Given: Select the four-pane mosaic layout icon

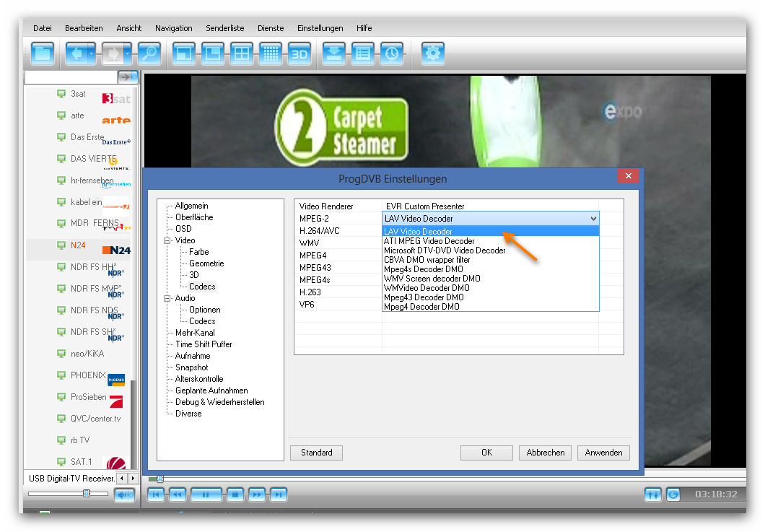Looking at the screenshot, I should 242,53.
